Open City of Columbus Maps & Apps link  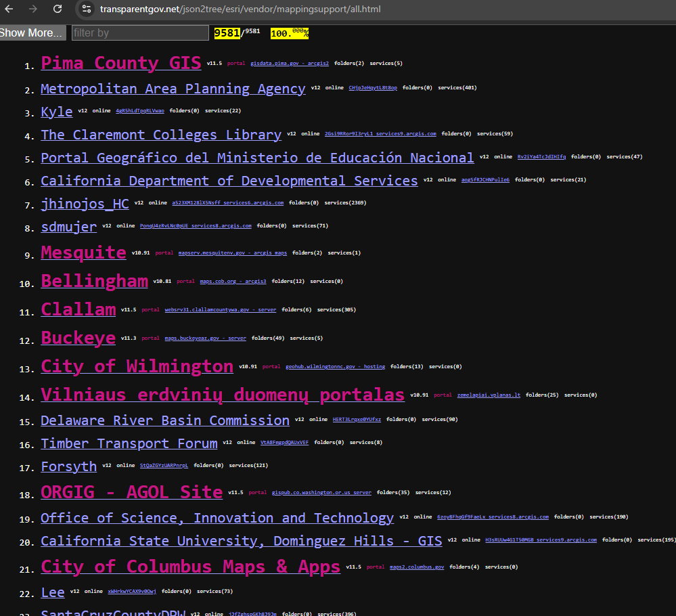click(x=190, y=567)
